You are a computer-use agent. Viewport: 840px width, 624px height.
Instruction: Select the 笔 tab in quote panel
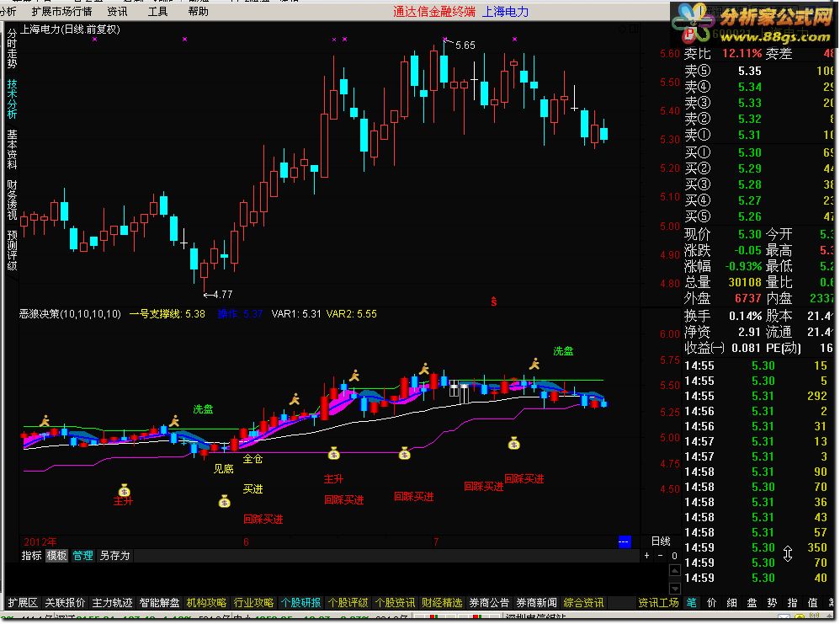[x=692, y=603]
